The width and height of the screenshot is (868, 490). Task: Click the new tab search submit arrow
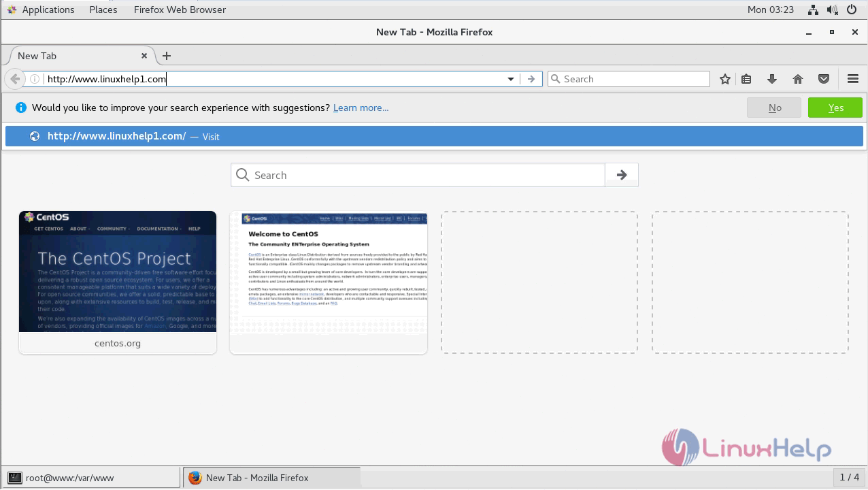coord(622,175)
